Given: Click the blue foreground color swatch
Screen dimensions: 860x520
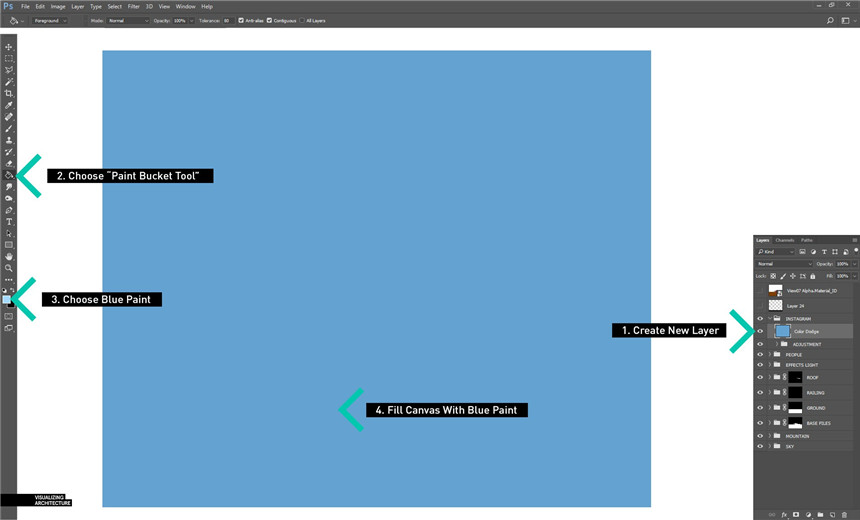Looking at the screenshot, I should [6, 299].
